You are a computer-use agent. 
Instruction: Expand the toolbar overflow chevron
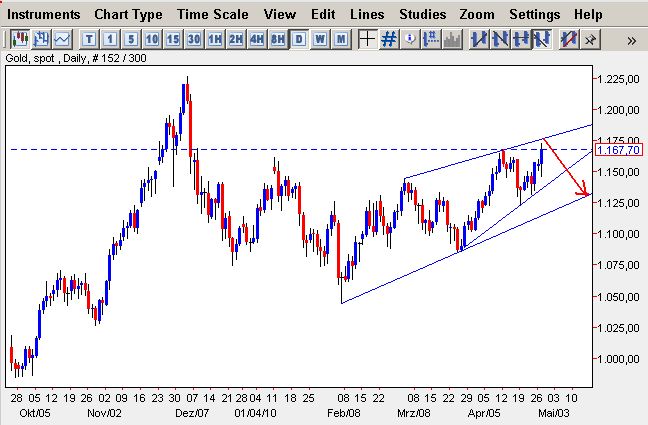pos(631,41)
